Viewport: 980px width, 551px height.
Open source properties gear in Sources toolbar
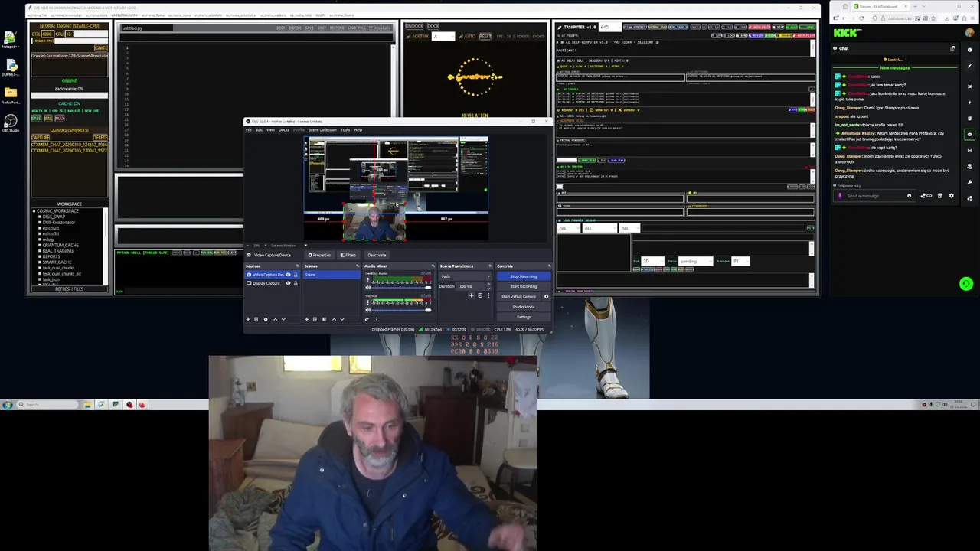click(x=266, y=319)
